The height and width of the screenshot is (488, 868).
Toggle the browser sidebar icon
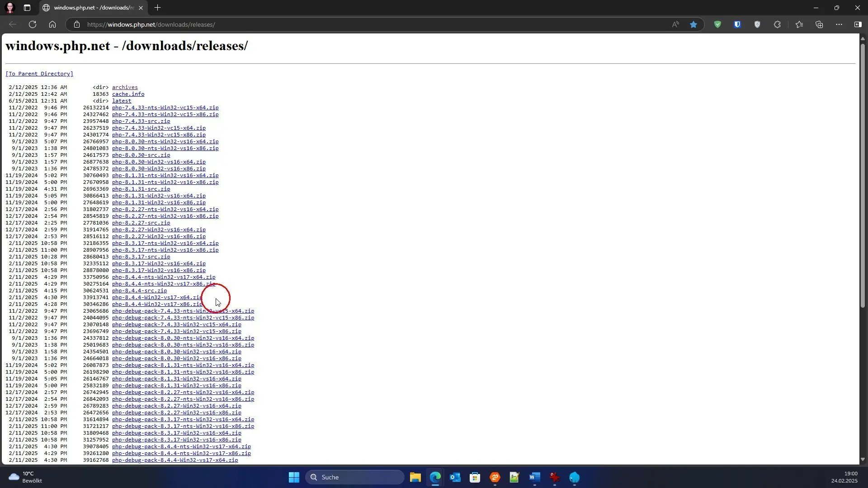[x=858, y=24]
